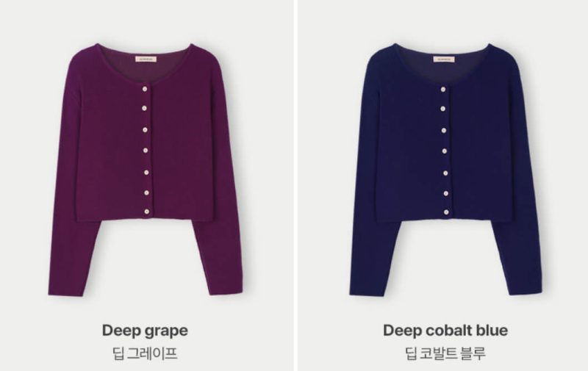Viewport: 588px width, 371px height.
Task: Click the second button from top on the grape cardigan
Action: pyautogui.click(x=144, y=108)
